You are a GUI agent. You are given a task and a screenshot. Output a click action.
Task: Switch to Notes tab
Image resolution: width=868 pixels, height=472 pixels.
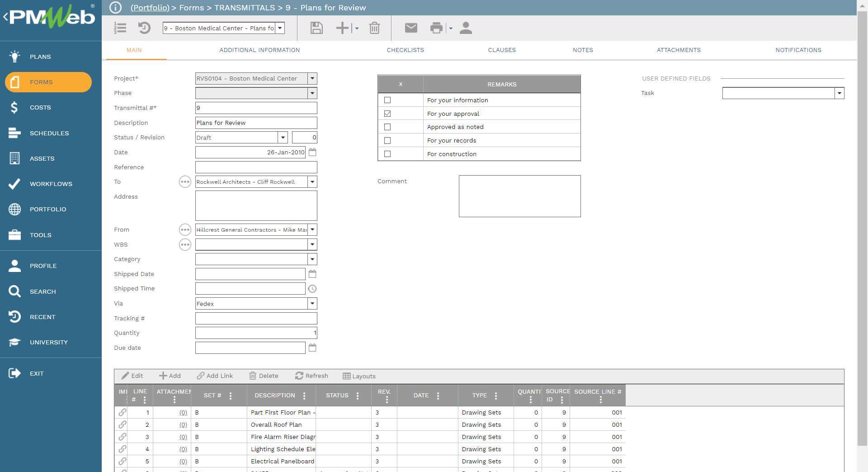pyautogui.click(x=583, y=50)
